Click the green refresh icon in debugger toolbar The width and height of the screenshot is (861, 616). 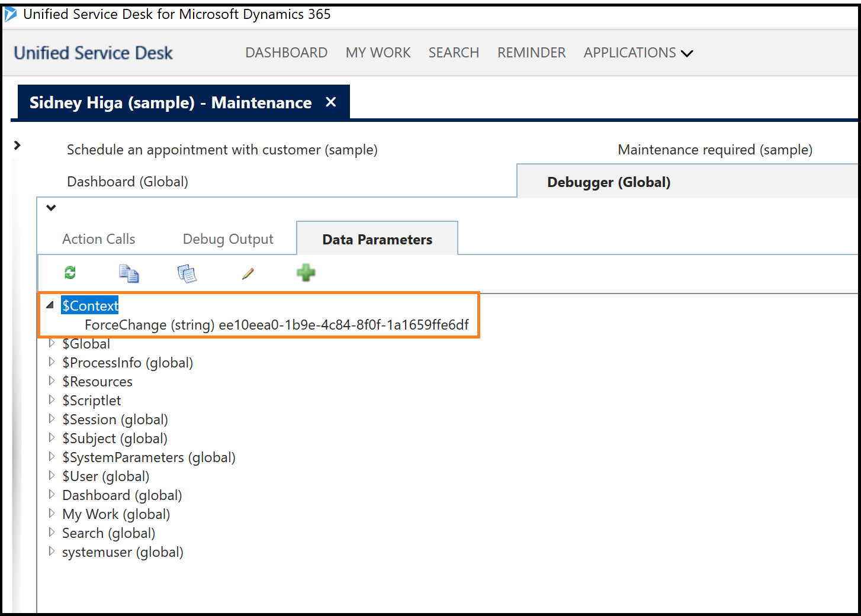click(x=70, y=272)
